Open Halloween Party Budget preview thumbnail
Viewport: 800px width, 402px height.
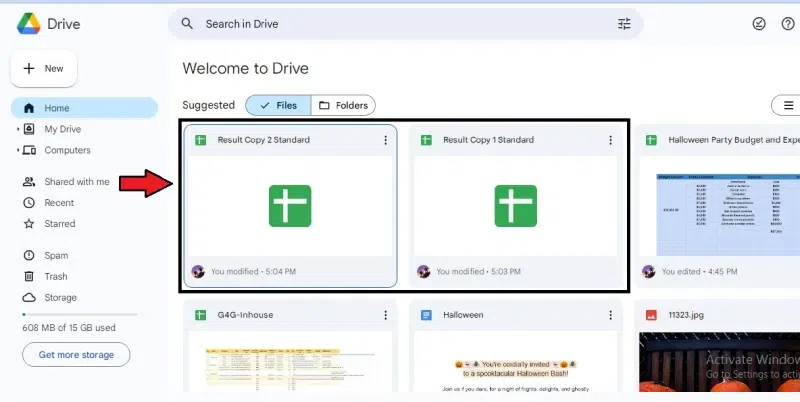pyautogui.click(x=719, y=206)
